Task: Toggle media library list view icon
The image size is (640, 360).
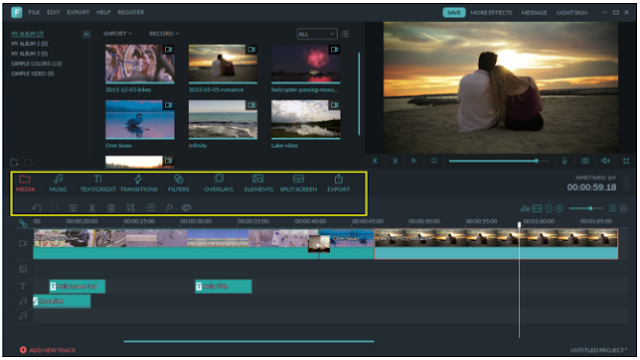Action: tap(345, 34)
